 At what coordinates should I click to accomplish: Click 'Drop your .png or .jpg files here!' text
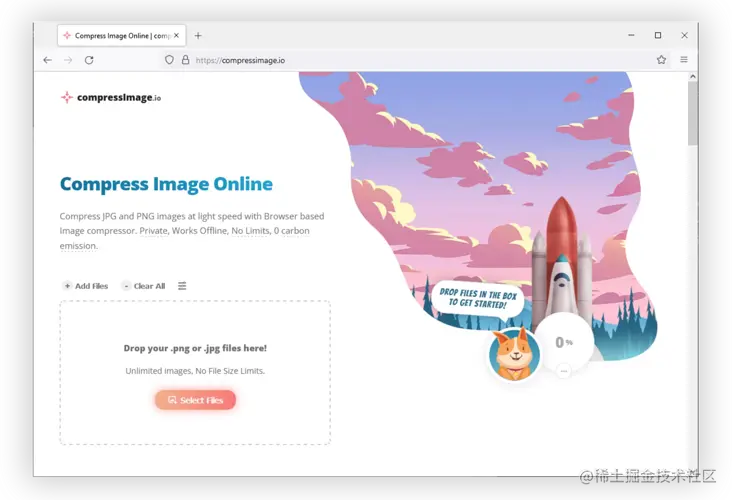[195, 348]
